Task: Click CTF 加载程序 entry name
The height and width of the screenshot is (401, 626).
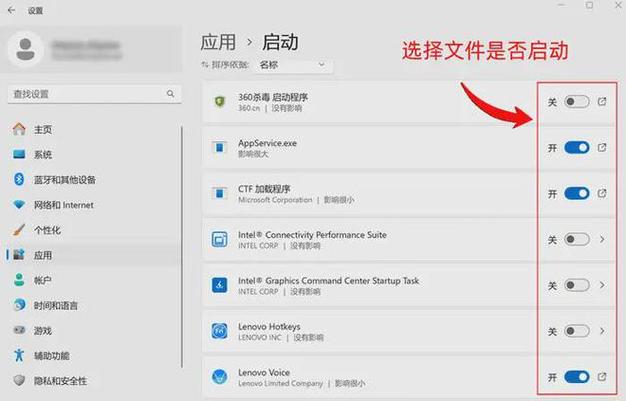Action: 264,189
